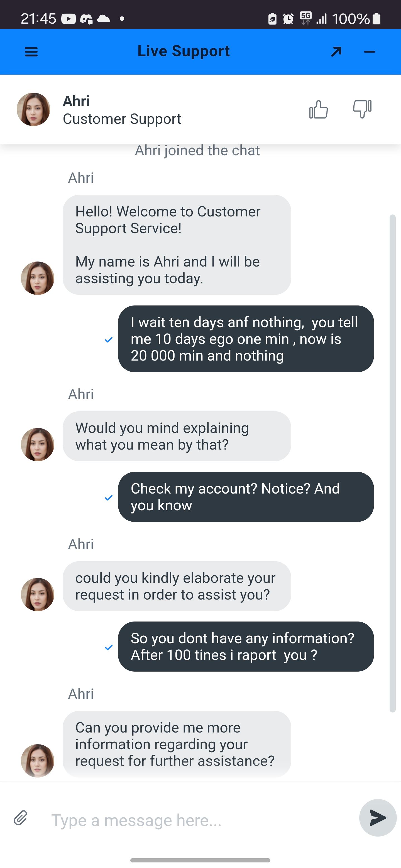
Task: Select the "So you dont have any information" bubble
Action: [x=246, y=646]
